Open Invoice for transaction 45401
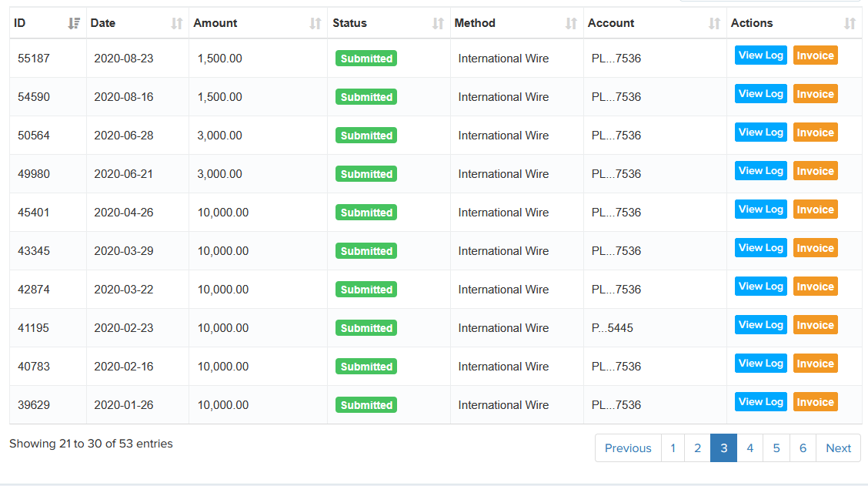Screen dimensions: 868x486 [815, 209]
